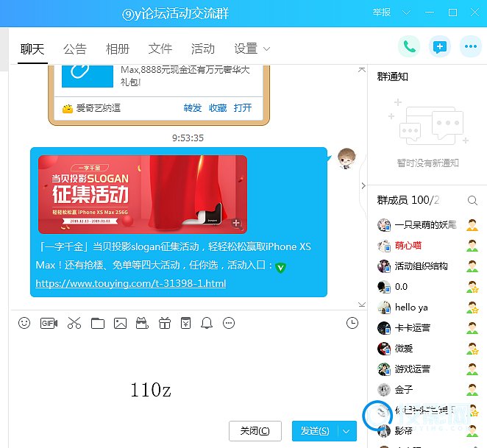Zoom the banner image with magnifier icon
Image resolution: width=487 pixels, height=448 pixels.
237,224
